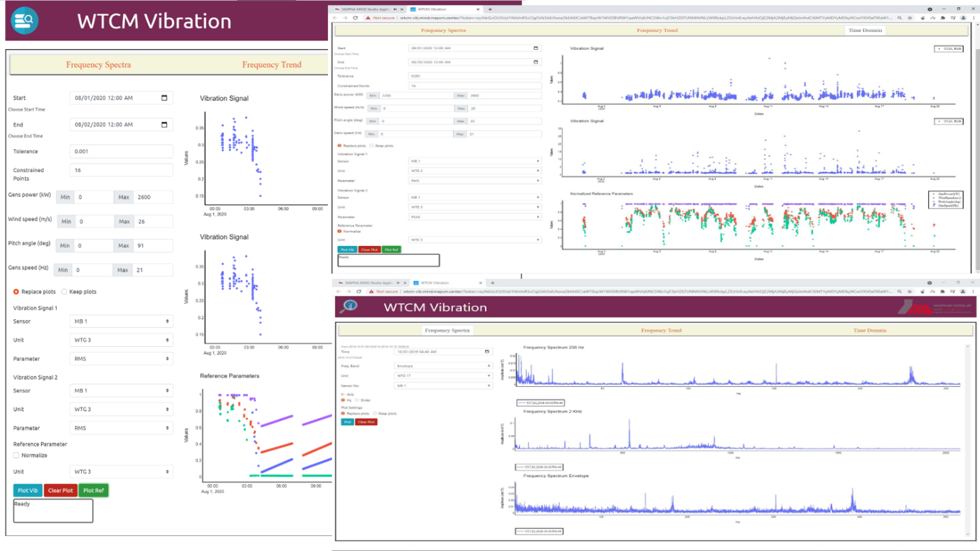Select Frequency Spectra tab in bottom browser window
Screen dimensions: 980x551
pyautogui.click(x=447, y=331)
